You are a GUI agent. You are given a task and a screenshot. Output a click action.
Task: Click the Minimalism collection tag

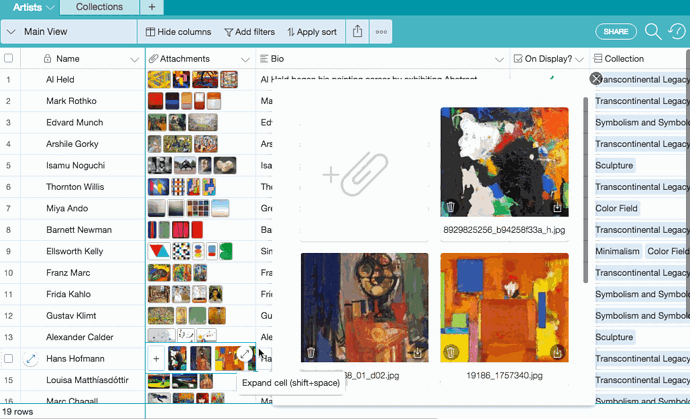click(x=617, y=251)
